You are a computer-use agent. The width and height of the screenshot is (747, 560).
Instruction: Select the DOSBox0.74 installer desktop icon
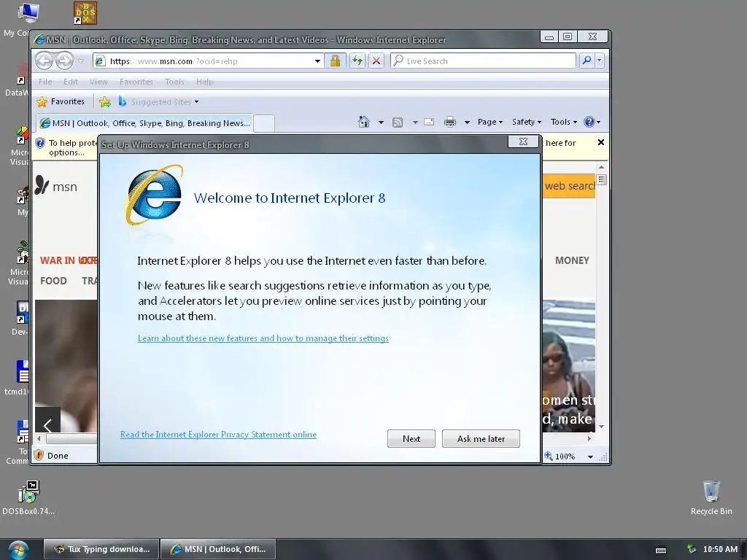pyautogui.click(x=28, y=497)
